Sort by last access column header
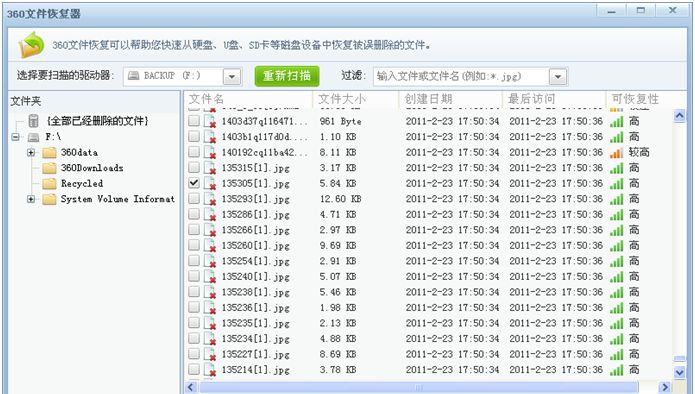Screen dimensions: 695x394 click(554, 99)
